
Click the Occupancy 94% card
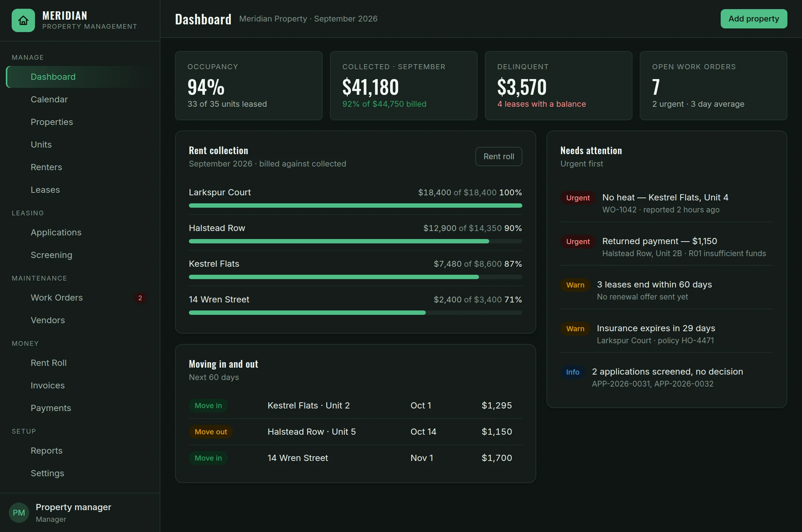point(249,86)
